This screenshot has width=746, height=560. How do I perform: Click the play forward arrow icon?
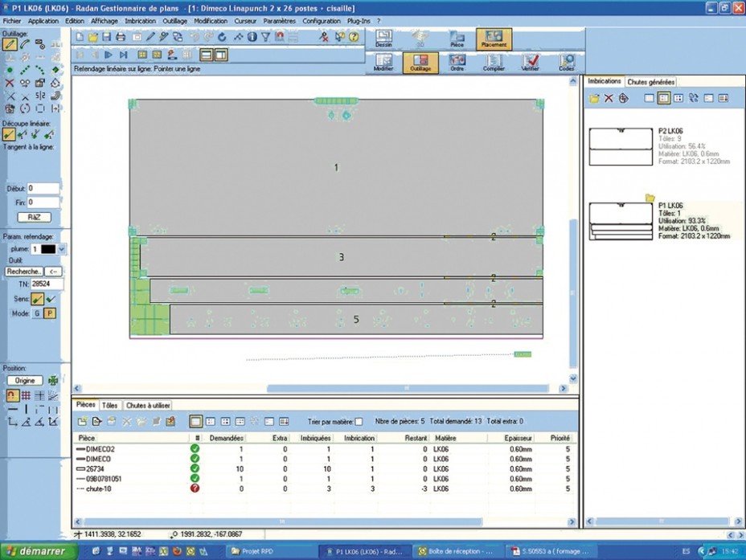pyautogui.click(x=109, y=55)
